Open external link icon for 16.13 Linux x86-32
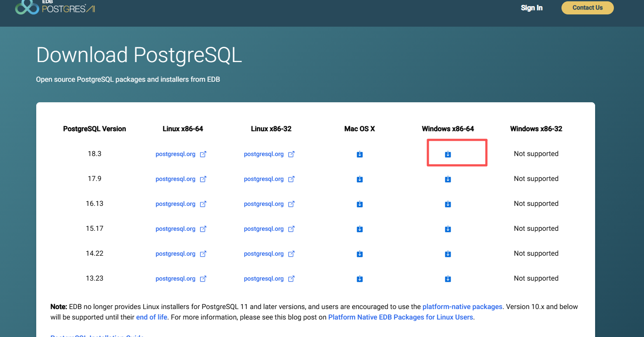The height and width of the screenshot is (337, 644). 291,204
